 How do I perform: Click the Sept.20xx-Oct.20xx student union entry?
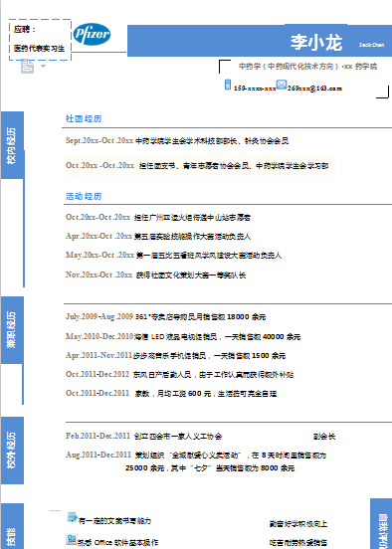177,141
